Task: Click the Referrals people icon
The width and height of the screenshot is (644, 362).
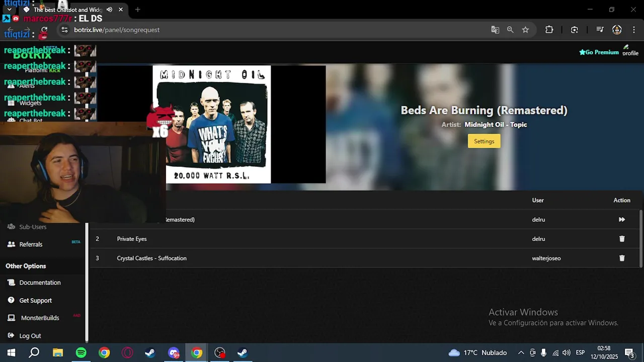Action: click(11, 244)
